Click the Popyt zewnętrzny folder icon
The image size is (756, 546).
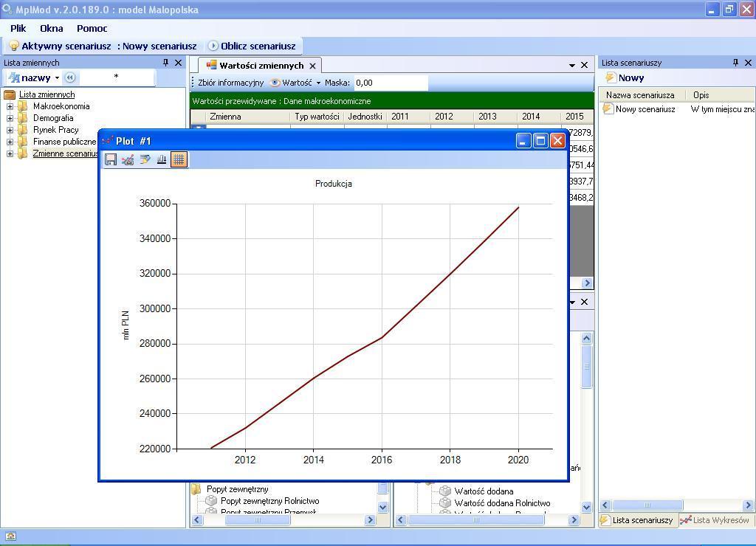196,489
